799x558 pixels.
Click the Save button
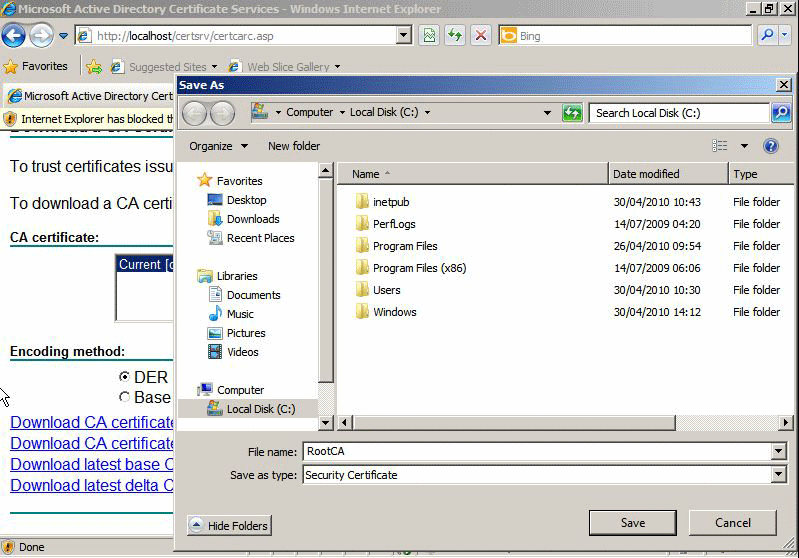[633, 523]
